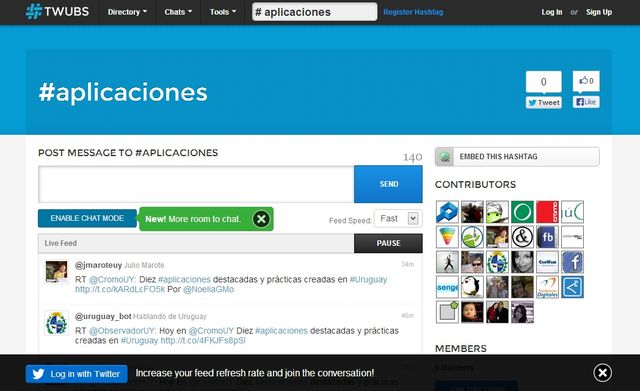This screenshot has height=391, width=640.
Task: Click the blue cube logo contributor
Action: pos(447,212)
